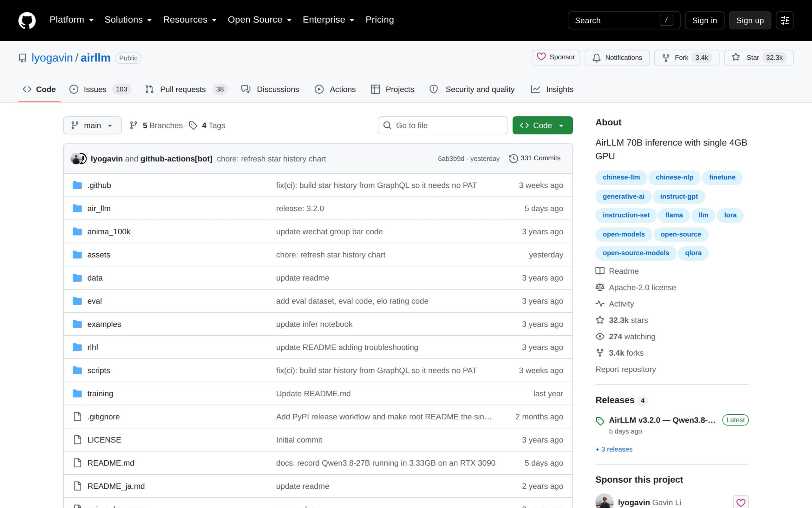
Task: Open the main branch selector dropdown
Action: (x=92, y=125)
